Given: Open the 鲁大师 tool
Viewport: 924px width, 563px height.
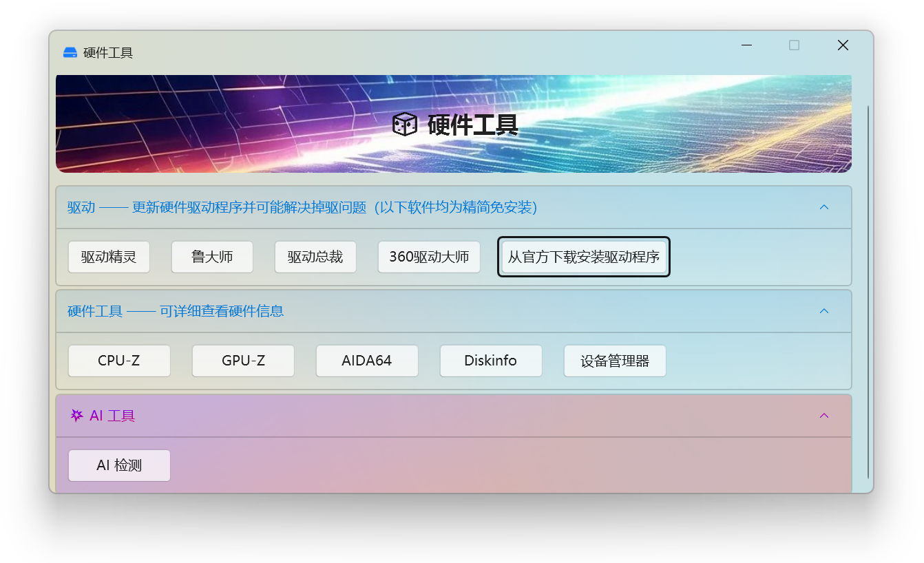Looking at the screenshot, I should pyautogui.click(x=212, y=257).
